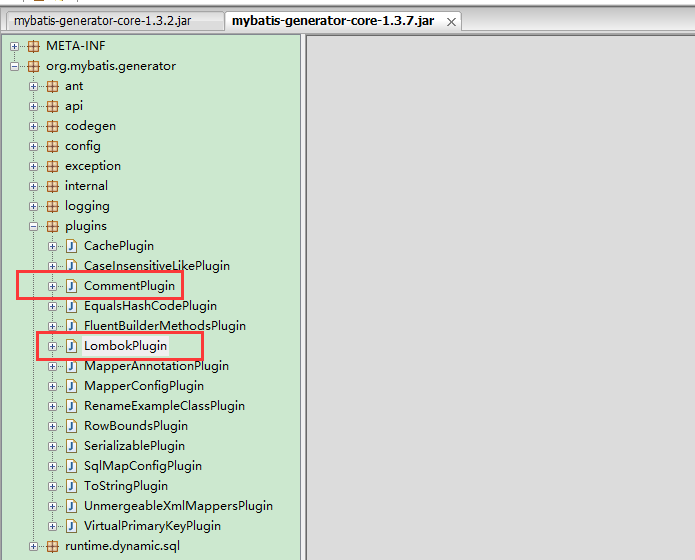Click the api package icon
The height and width of the screenshot is (560, 695).
[53, 106]
